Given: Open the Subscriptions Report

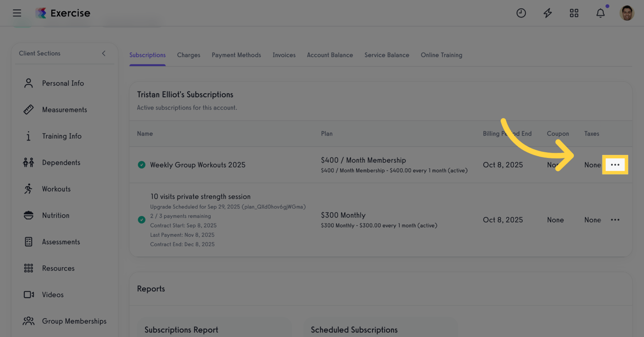Looking at the screenshot, I should click(x=182, y=329).
